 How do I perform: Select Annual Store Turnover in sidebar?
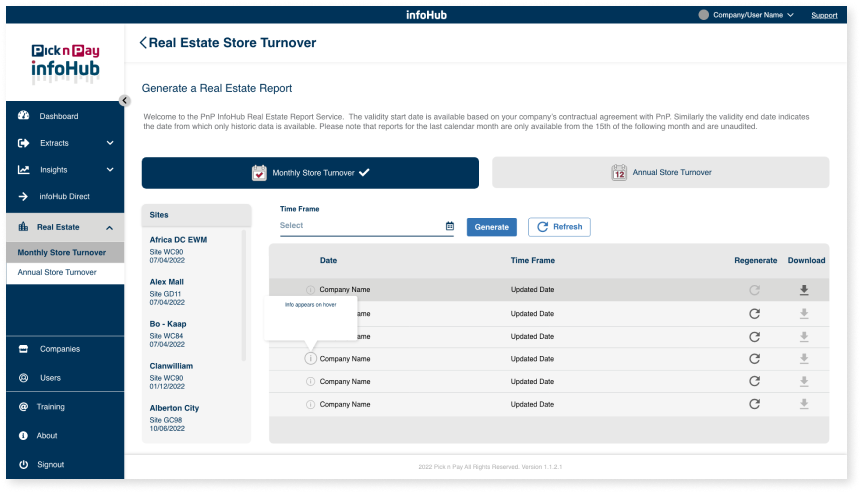point(65,272)
